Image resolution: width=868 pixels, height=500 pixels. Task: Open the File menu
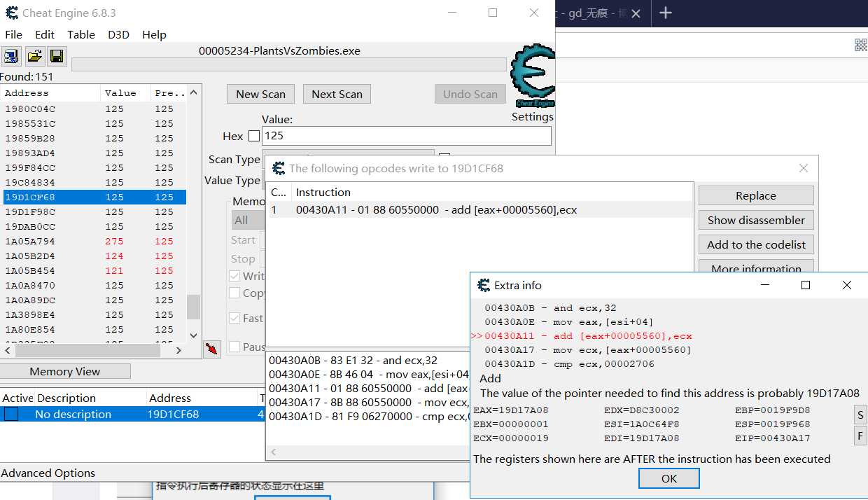(x=13, y=34)
